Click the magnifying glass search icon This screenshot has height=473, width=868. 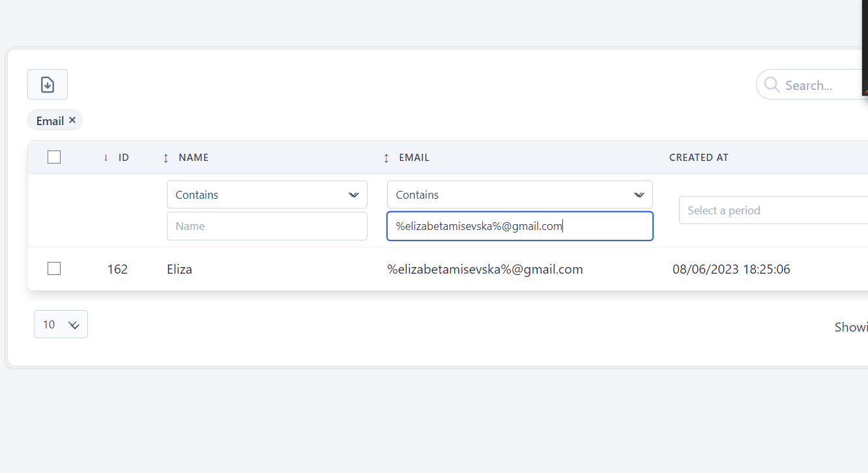pos(772,85)
